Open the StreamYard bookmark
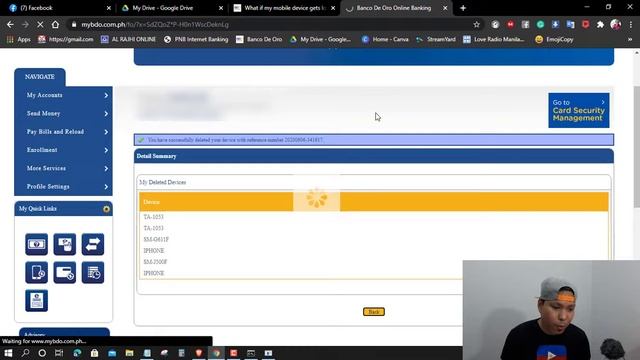This screenshot has height=360, width=640. point(436,39)
